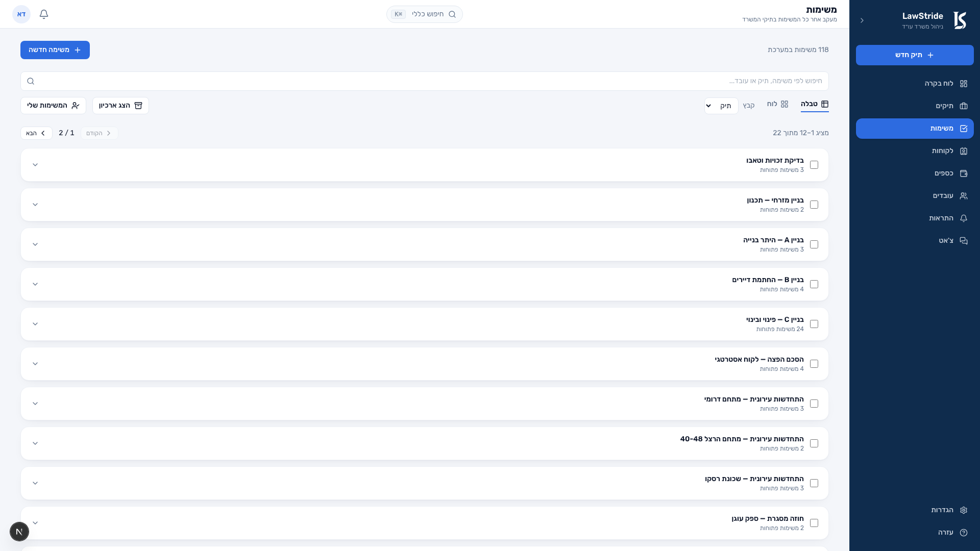The image size is (980, 551).
Task: Click the people icon for עובדים
Action: pos(964,196)
